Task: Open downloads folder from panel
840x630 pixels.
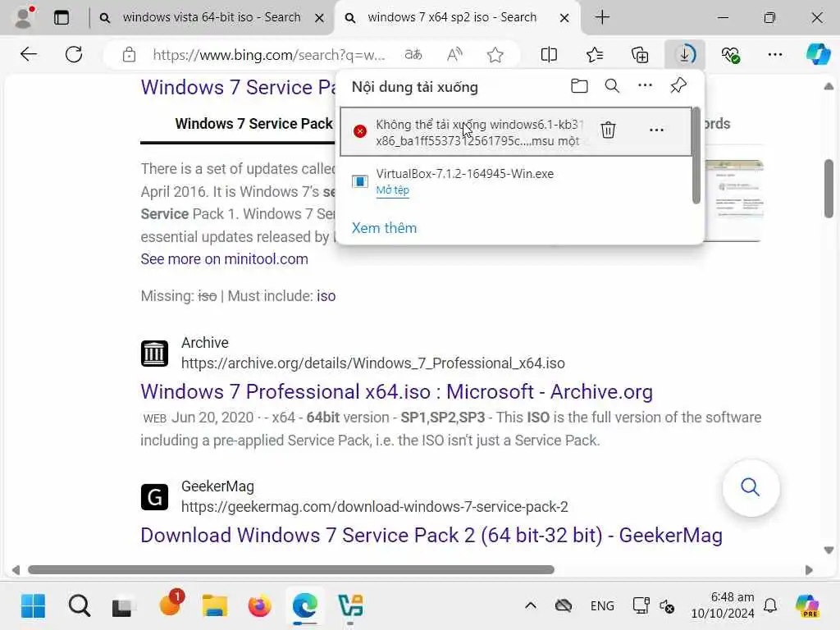Action: point(579,86)
